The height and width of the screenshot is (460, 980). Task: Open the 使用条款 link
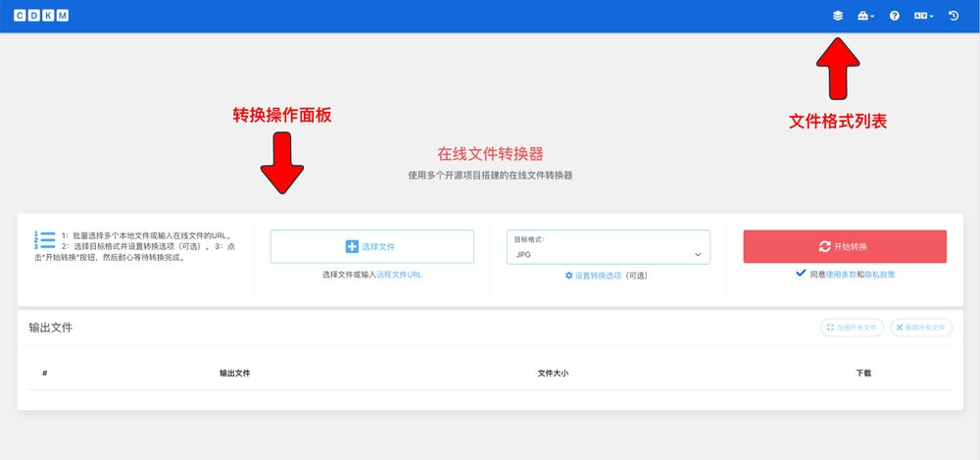[x=841, y=275]
